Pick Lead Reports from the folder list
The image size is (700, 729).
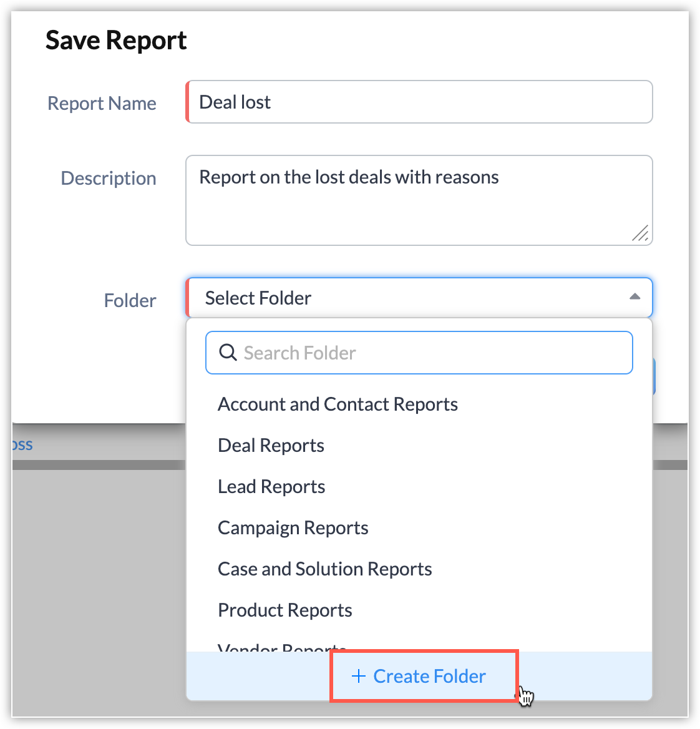pos(271,487)
